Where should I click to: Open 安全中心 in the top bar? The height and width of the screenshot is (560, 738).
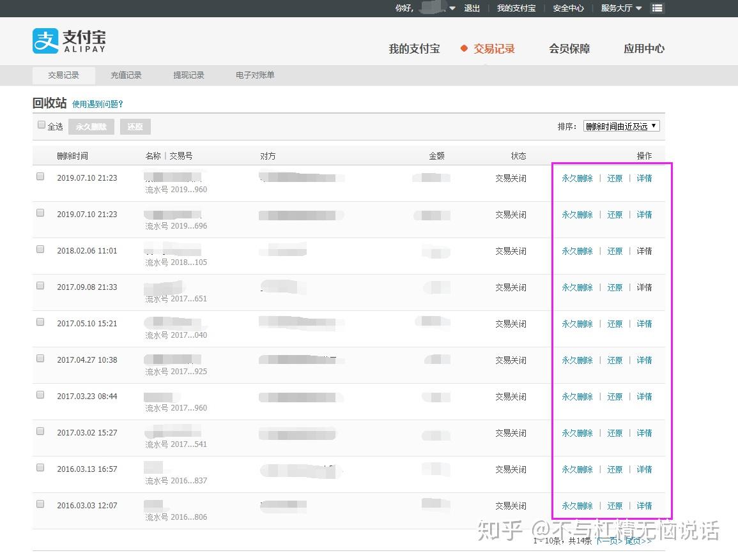[568, 8]
